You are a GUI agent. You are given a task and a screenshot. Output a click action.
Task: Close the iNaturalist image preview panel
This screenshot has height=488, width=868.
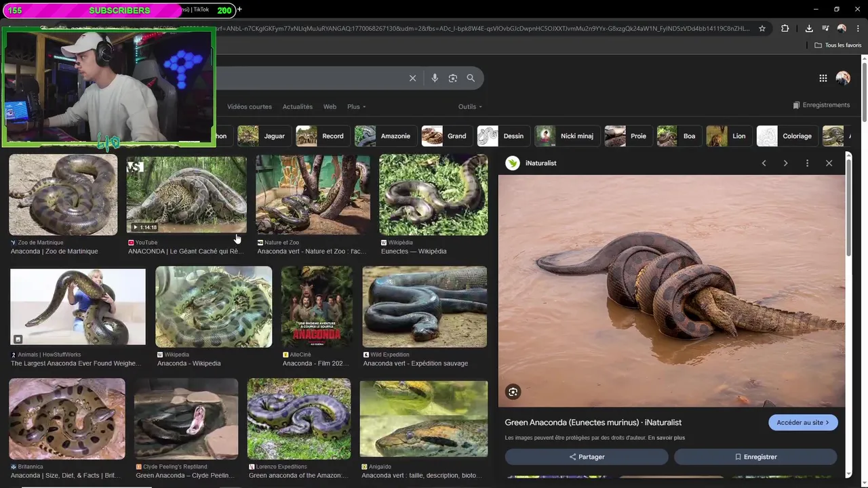coord(829,163)
